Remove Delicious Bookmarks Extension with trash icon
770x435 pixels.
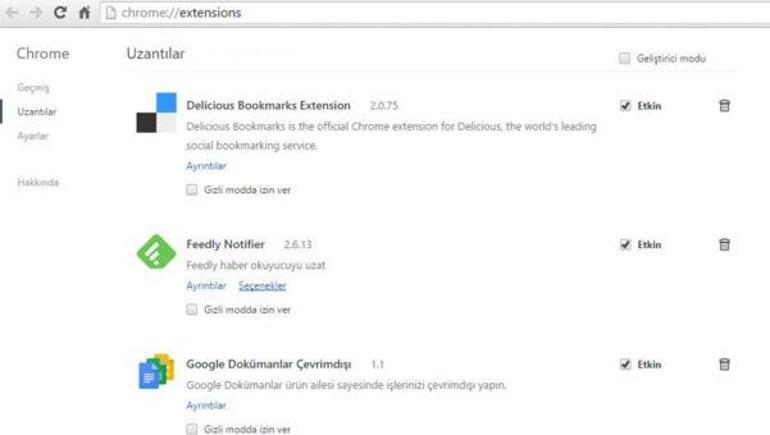(724, 105)
